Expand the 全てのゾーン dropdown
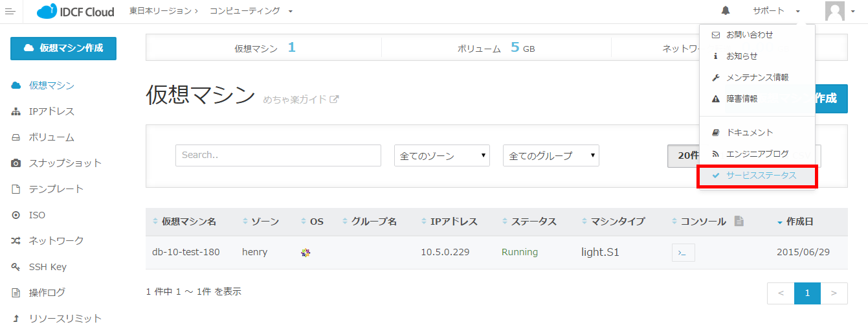 coord(441,155)
